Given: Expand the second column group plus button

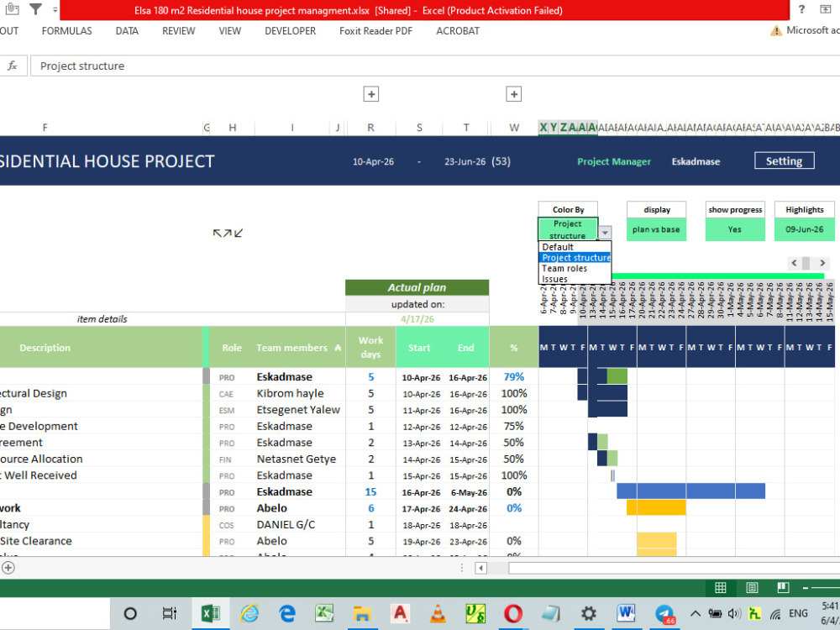Looking at the screenshot, I should coord(513,94).
